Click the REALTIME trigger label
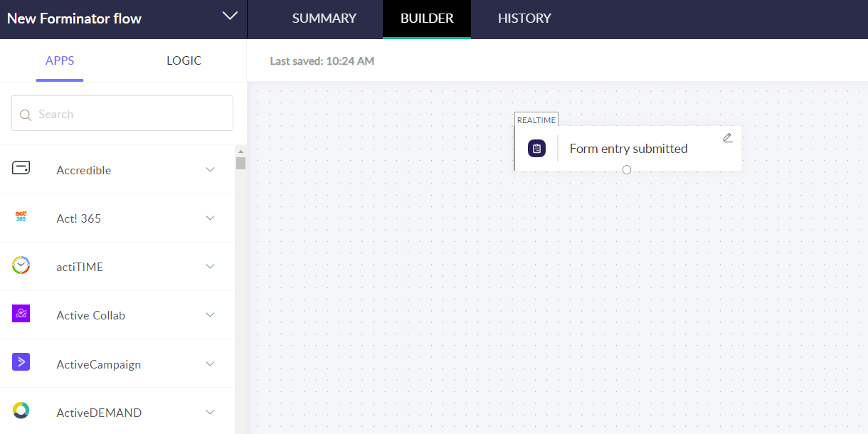The image size is (868, 434). point(536,120)
